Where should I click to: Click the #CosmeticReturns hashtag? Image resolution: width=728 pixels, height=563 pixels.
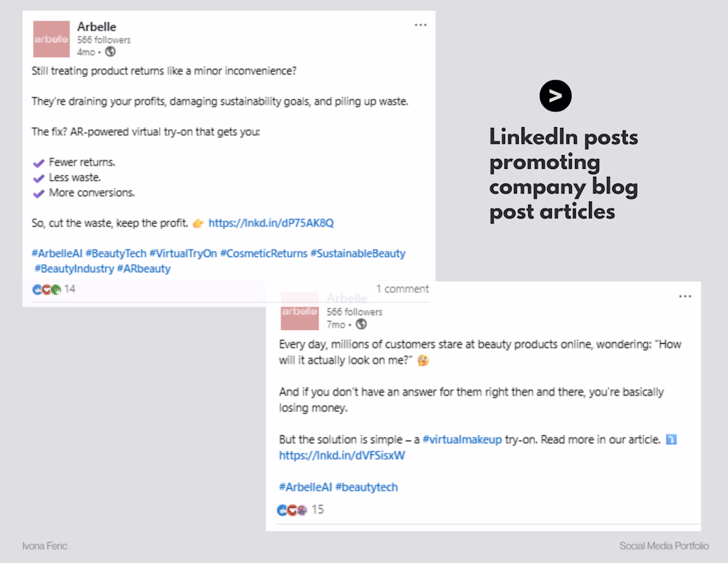(263, 253)
